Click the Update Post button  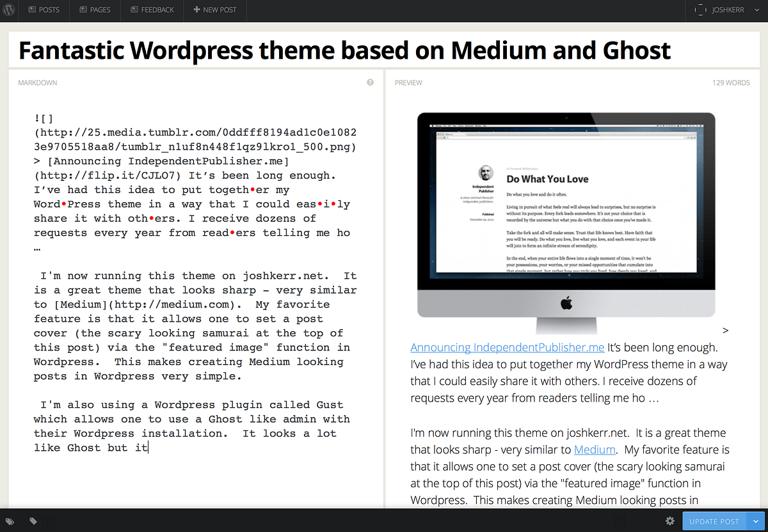(x=714, y=521)
